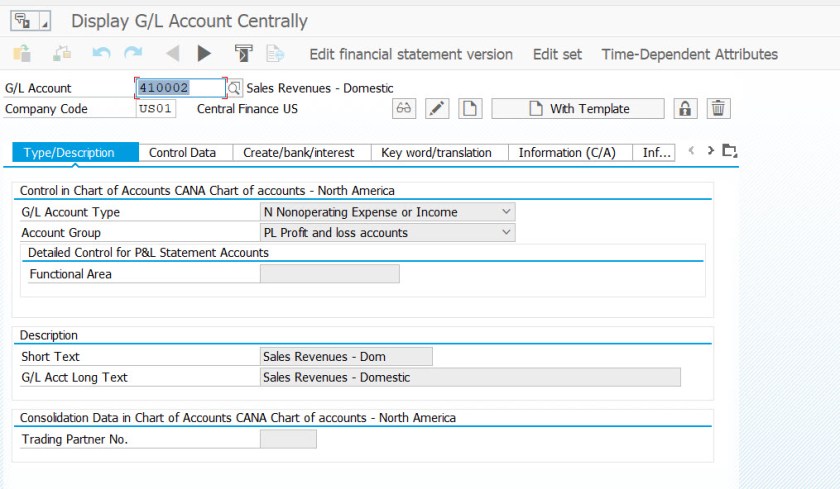Expand the G/L Account Type dropdown
Image resolution: width=840 pixels, height=489 pixels.
(507, 212)
